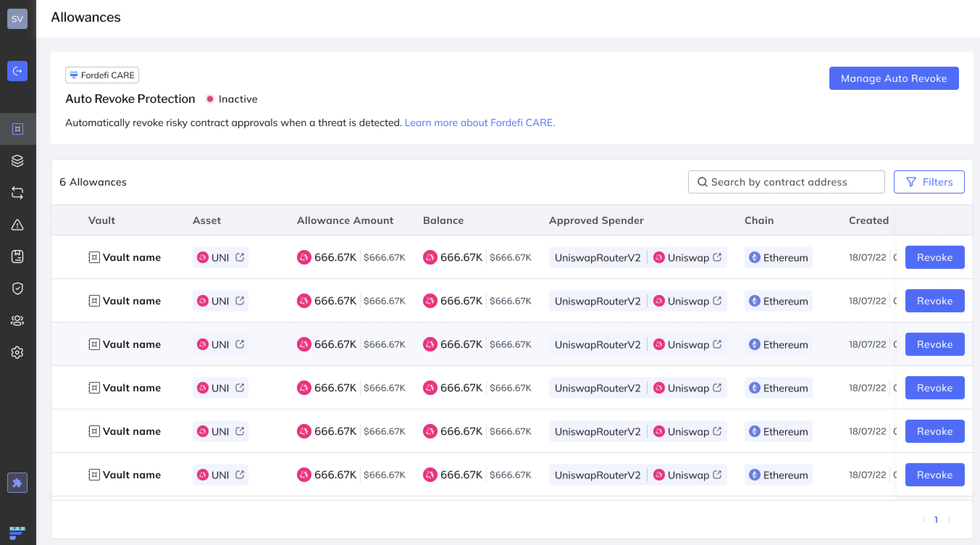Screen dimensions: 980x545
Task: Click Ethereum chain tag in fourth row
Action: (778, 388)
